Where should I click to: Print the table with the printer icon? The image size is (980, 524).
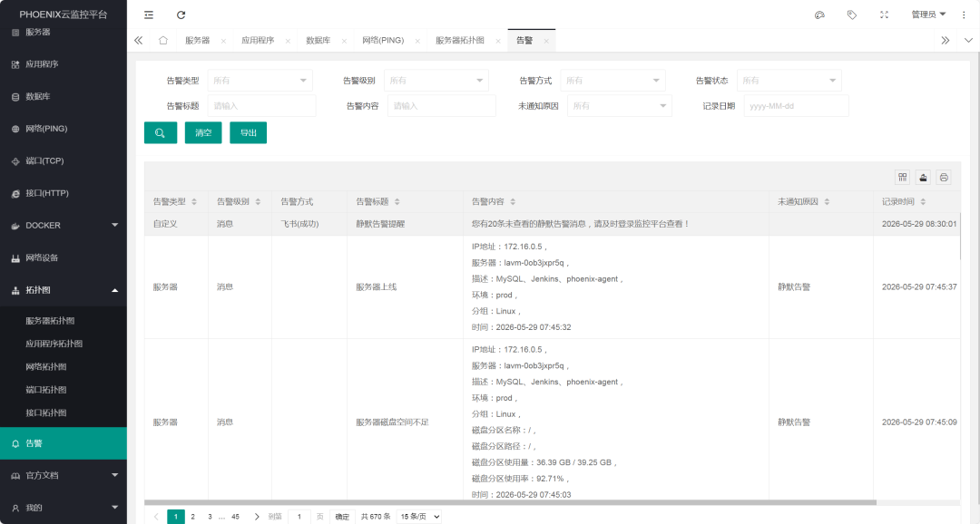click(943, 178)
